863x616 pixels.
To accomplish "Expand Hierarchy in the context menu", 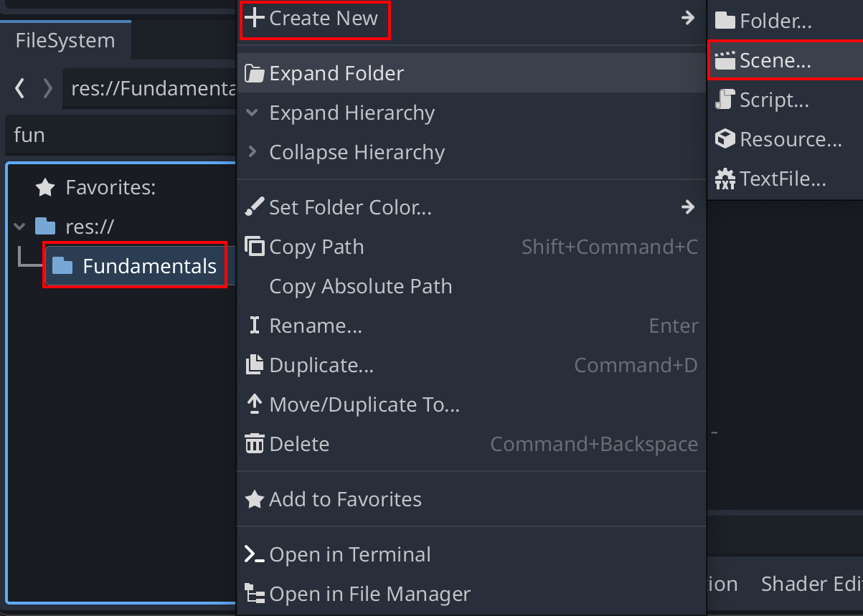I will tap(352, 113).
